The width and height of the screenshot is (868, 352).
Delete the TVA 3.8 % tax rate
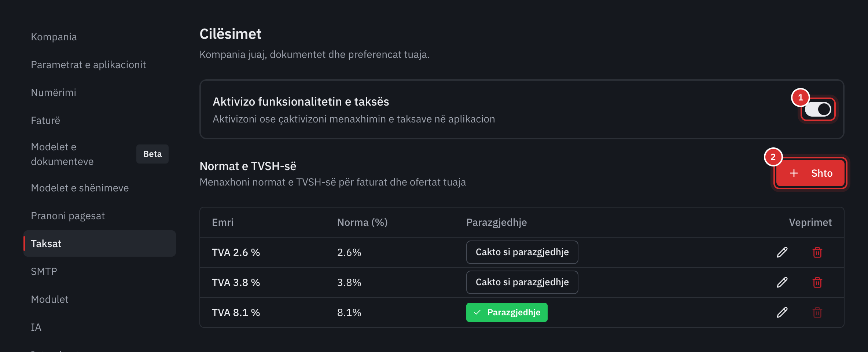(x=817, y=282)
